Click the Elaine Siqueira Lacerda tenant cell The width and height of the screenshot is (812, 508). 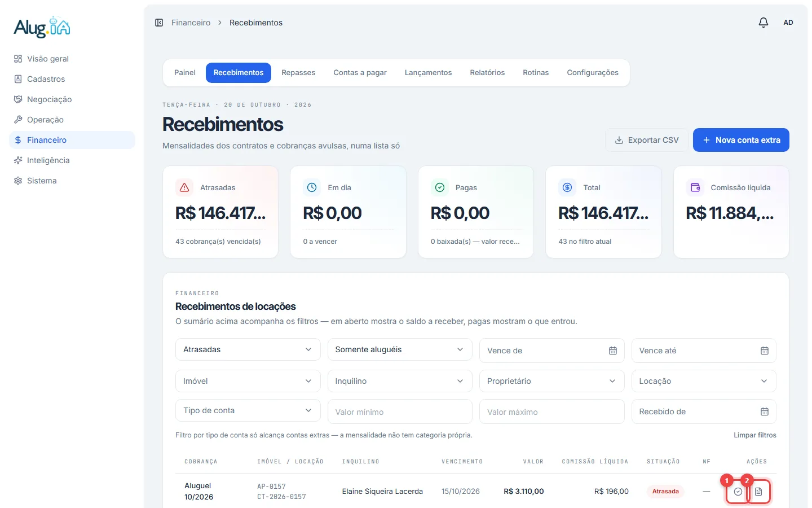(x=382, y=492)
